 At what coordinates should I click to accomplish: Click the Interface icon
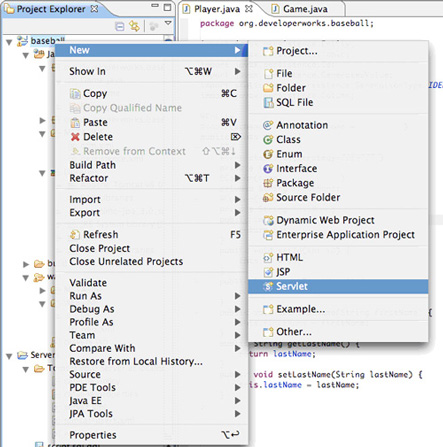[x=268, y=169]
